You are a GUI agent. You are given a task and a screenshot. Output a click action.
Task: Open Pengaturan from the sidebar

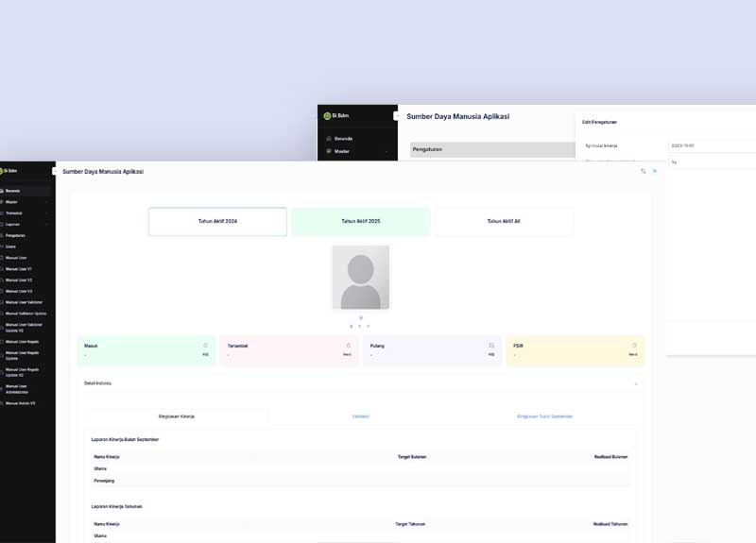pos(15,235)
